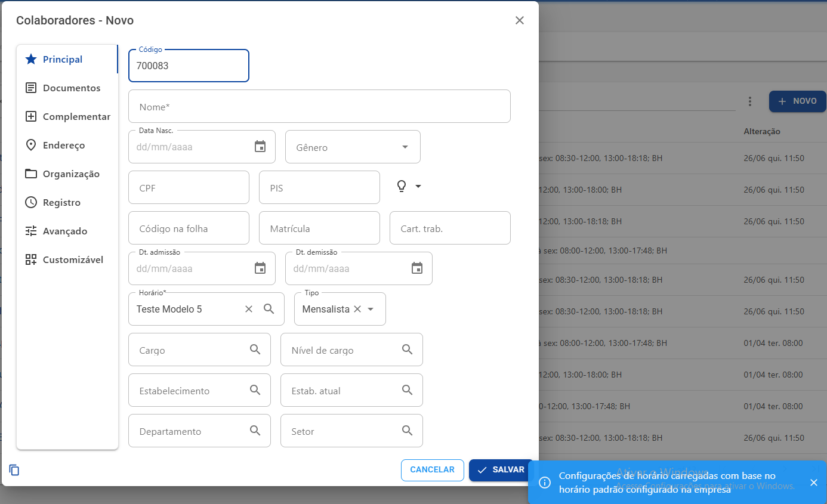Viewport: 827px width, 504px height.
Task: Open the three-dot menu in background page
Action: click(750, 101)
